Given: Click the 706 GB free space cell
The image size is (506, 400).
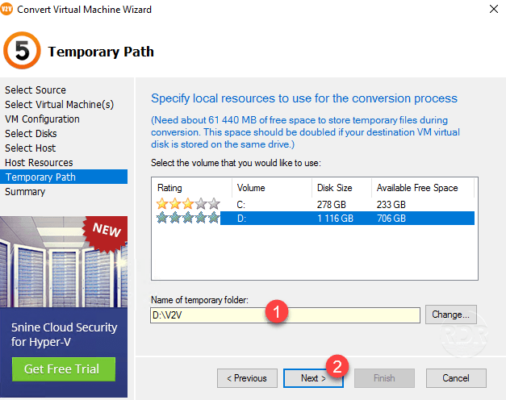Looking at the screenshot, I should [x=391, y=218].
